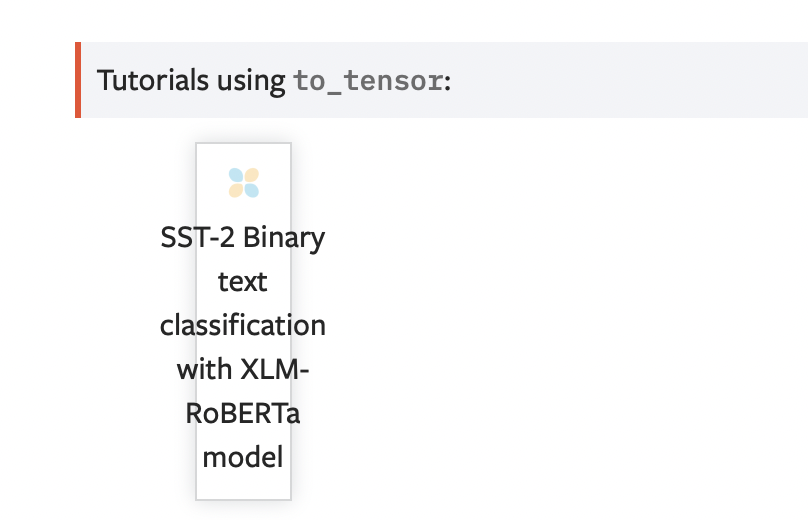The height and width of the screenshot is (520, 808).
Task: Click the left border of the tutorial card
Action: pos(196,320)
